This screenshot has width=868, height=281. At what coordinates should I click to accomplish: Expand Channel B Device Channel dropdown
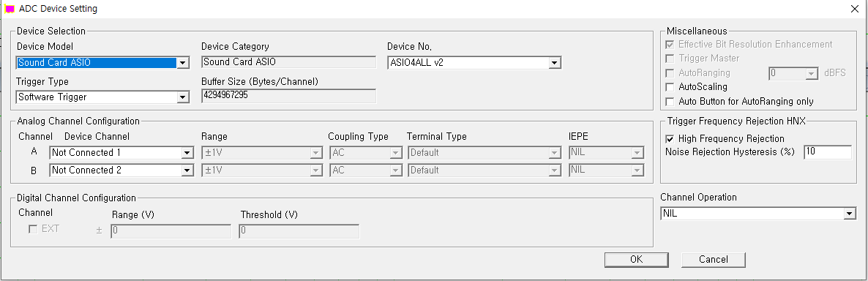click(x=121, y=171)
